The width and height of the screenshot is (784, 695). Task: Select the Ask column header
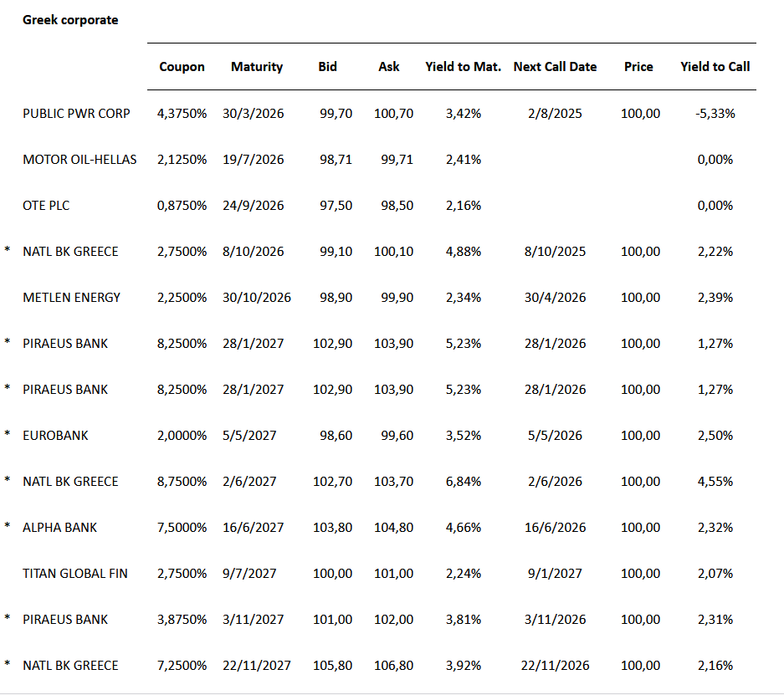pos(389,67)
